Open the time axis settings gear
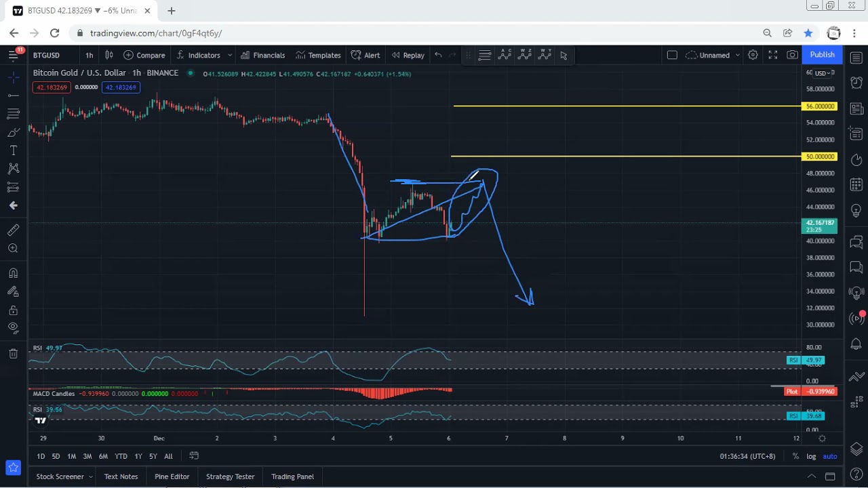Screen dimensions: 868x488 click(x=822, y=439)
